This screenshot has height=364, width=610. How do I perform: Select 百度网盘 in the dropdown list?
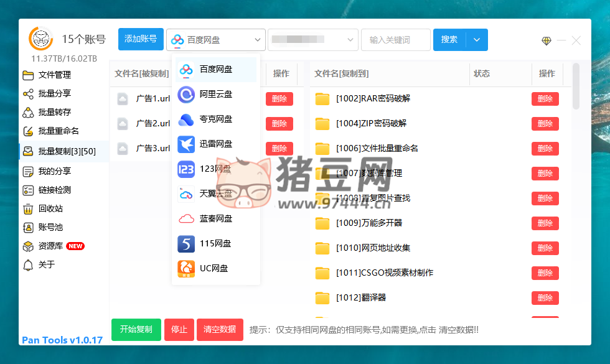(216, 70)
